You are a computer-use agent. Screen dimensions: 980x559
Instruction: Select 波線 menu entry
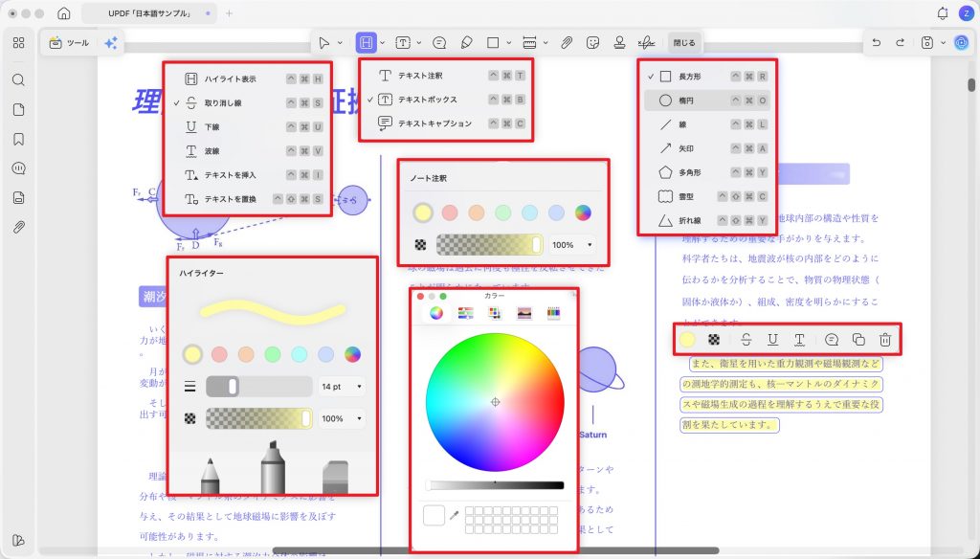click(x=248, y=150)
